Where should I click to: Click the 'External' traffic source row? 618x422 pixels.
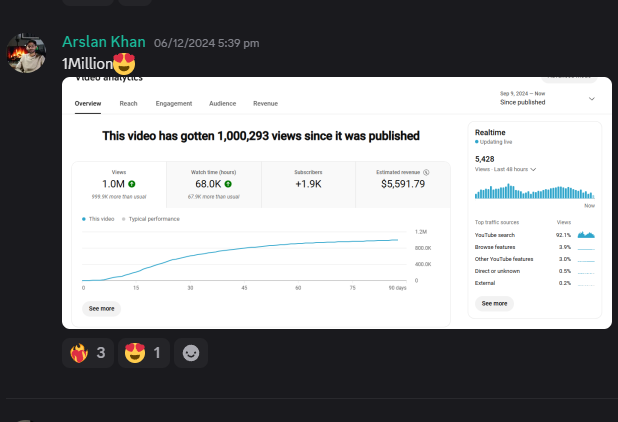point(535,283)
